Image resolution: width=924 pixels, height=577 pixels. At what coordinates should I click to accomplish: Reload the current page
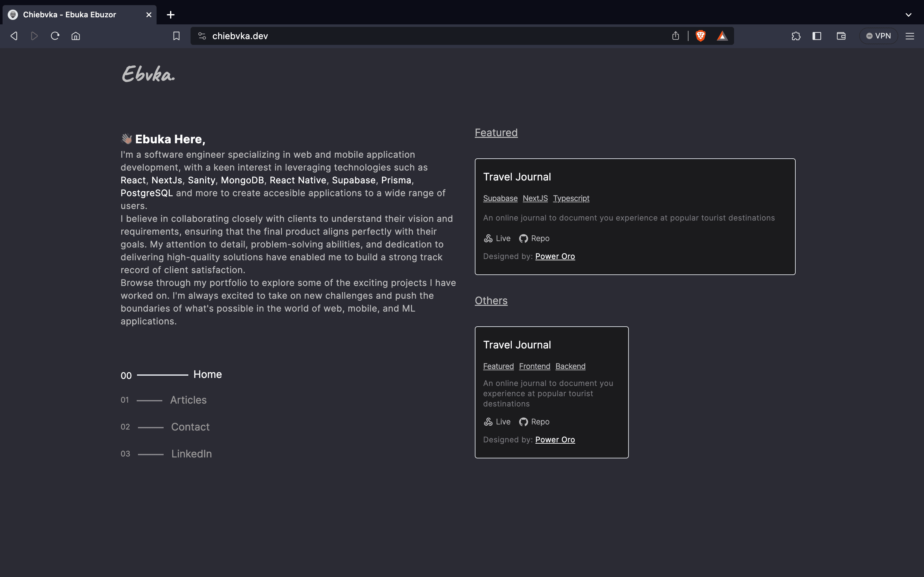pyautogui.click(x=55, y=36)
